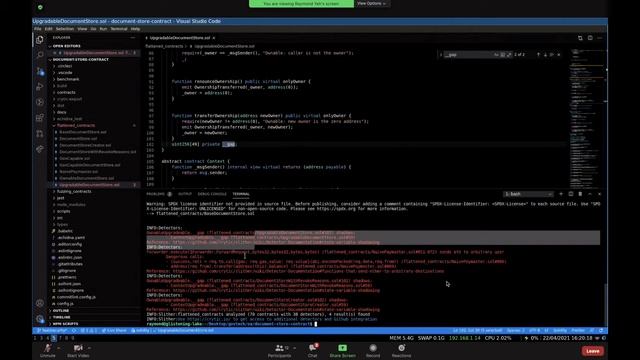Open the Terminal menu
This screenshot has height=360, width=640.
(x=119, y=29)
